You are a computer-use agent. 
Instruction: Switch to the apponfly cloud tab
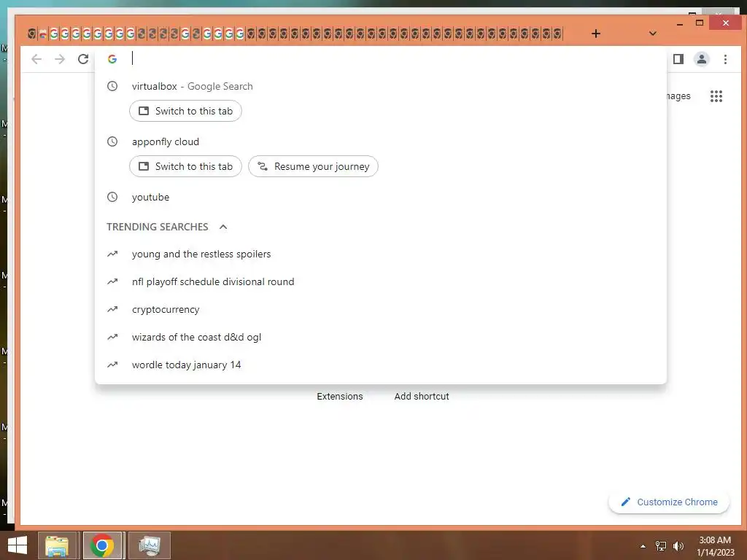(185, 166)
